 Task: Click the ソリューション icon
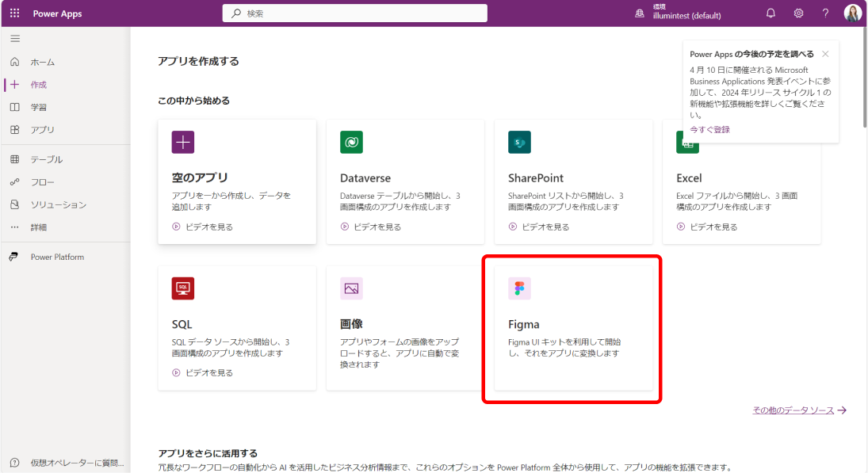point(15,204)
